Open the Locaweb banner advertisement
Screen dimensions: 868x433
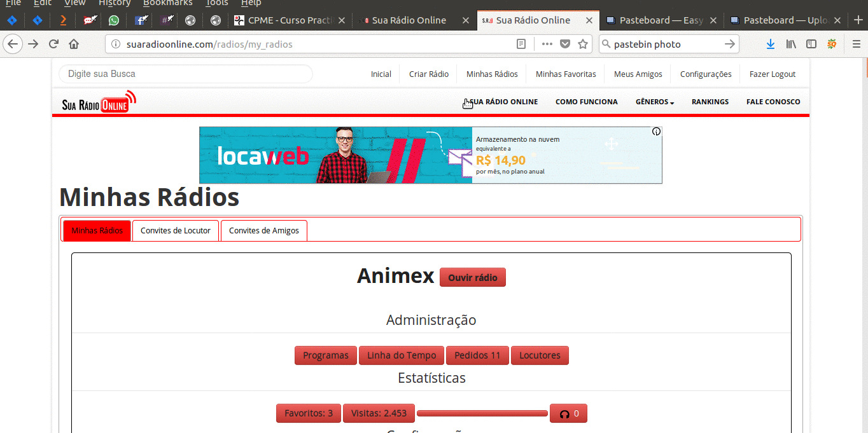tap(431, 155)
